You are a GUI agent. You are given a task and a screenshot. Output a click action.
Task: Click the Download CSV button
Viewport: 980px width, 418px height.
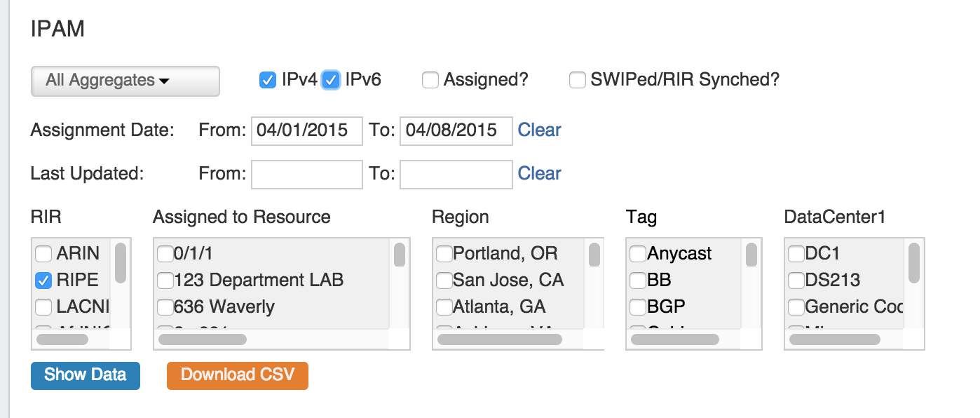(237, 375)
